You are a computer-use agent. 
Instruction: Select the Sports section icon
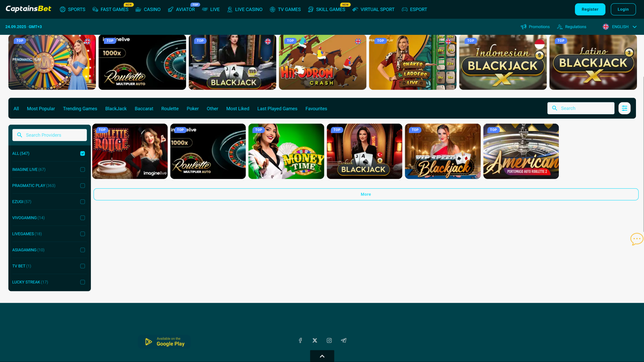[x=62, y=9]
